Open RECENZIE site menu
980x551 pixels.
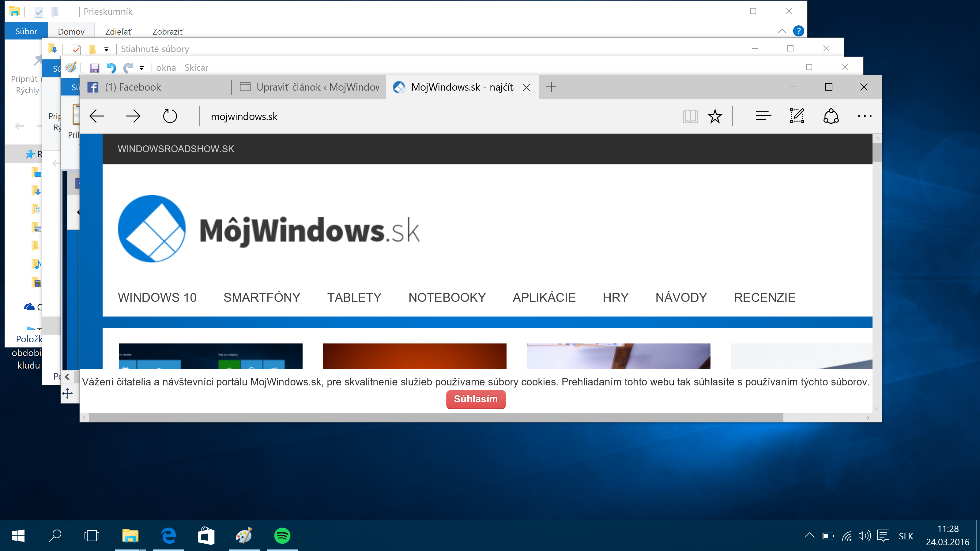pyautogui.click(x=765, y=297)
